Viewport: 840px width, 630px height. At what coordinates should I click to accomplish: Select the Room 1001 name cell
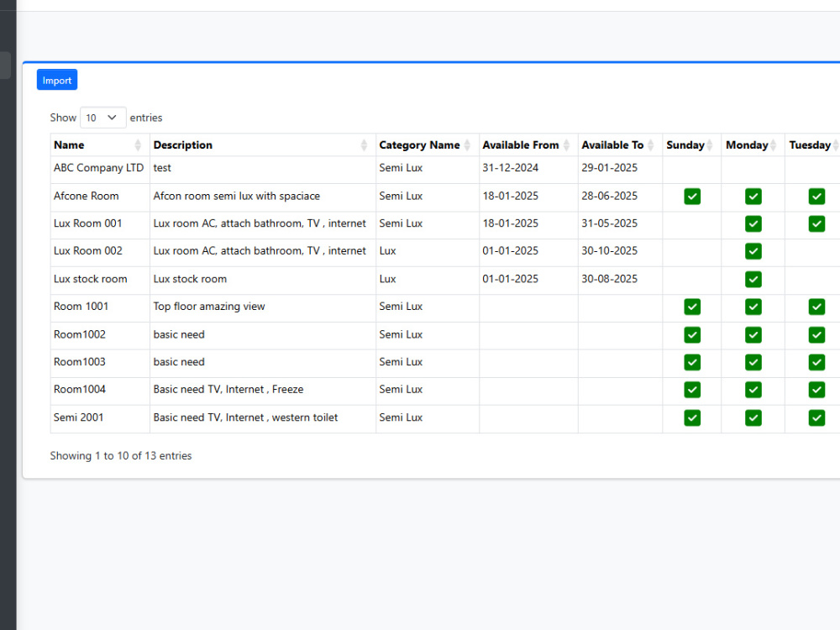coord(100,308)
